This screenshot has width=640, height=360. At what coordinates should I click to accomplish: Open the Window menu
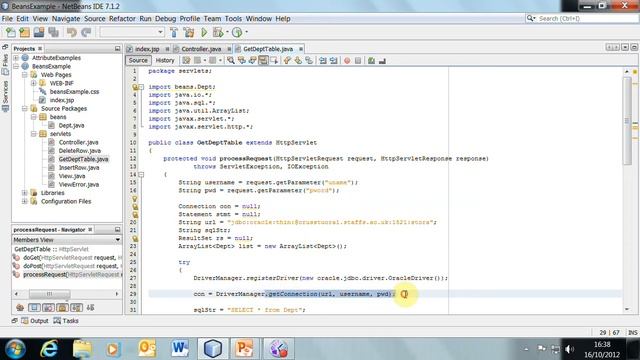pos(258,18)
